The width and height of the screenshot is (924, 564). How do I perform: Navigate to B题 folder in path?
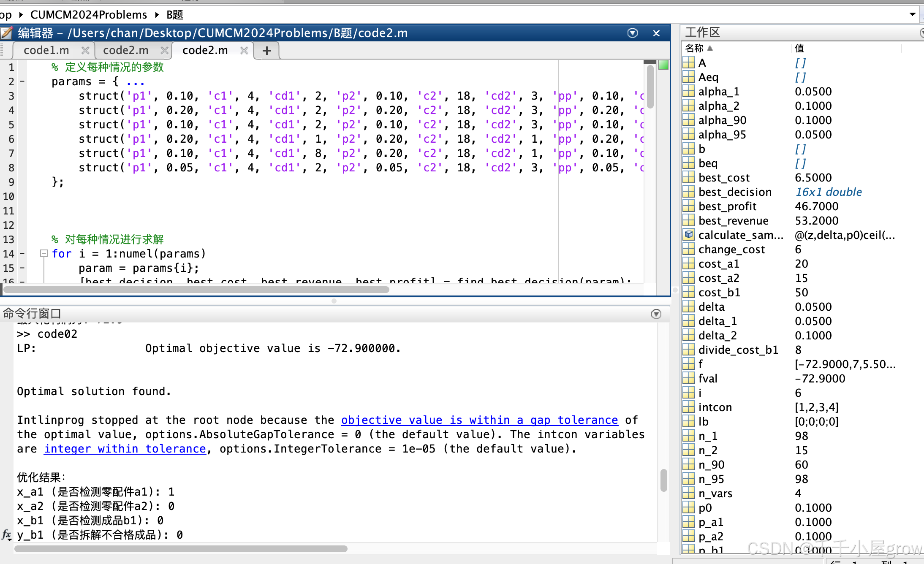pyautogui.click(x=175, y=15)
